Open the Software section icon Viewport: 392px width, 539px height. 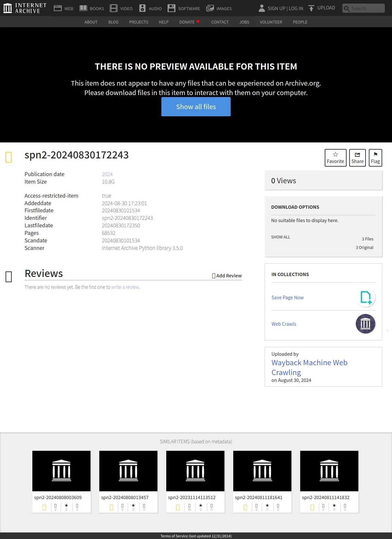[x=171, y=8]
